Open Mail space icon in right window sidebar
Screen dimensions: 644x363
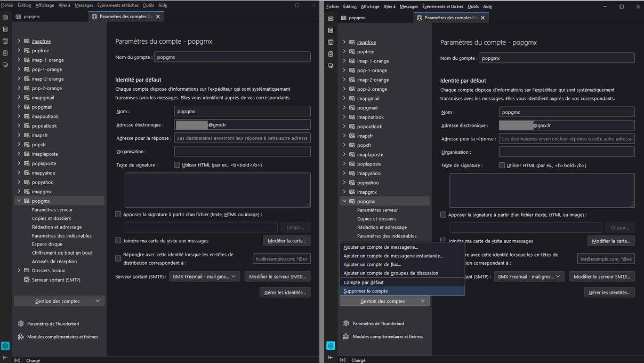tap(331, 18)
